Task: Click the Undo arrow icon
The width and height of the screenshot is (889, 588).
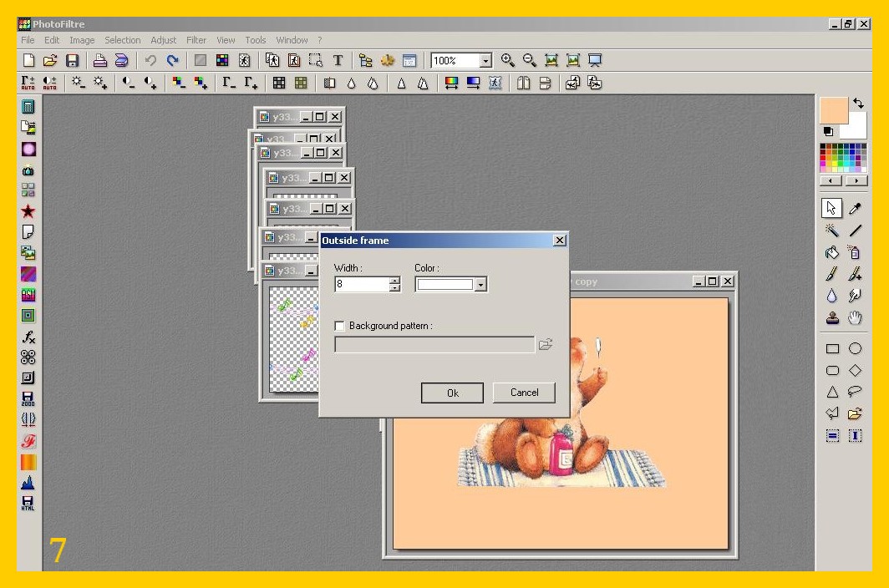Action: (150, 60)
